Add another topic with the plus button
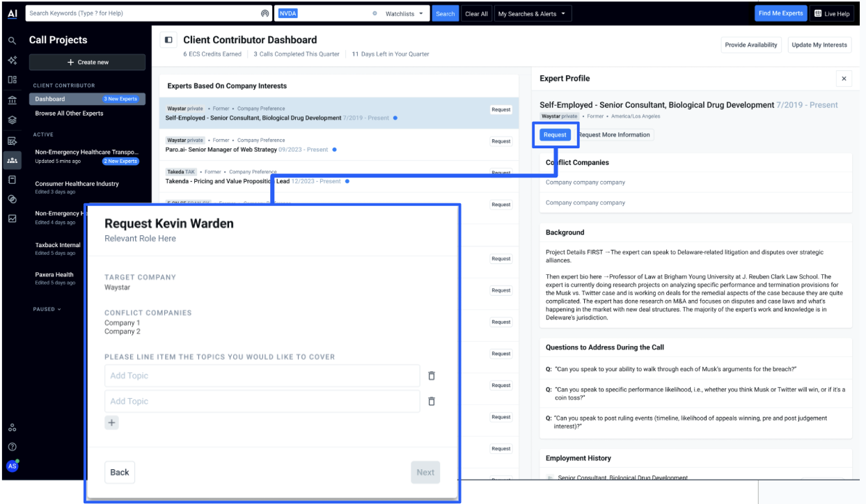866x504 pixels. coord(112,423)
